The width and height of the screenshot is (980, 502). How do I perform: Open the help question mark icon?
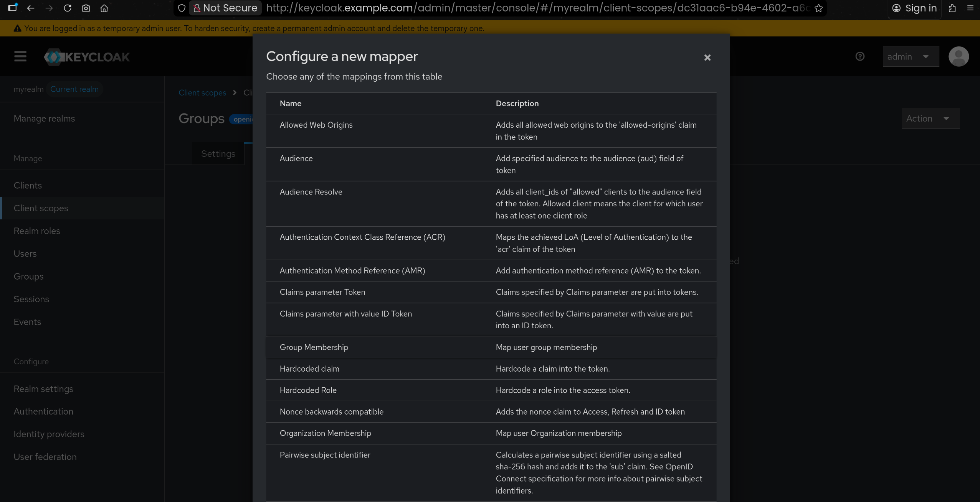[x=860, y=57]
